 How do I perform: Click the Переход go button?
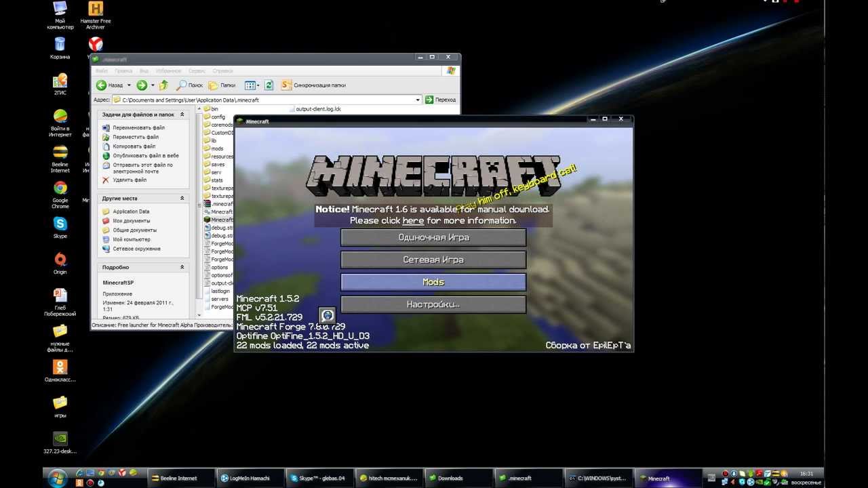(x=441, y=100)
